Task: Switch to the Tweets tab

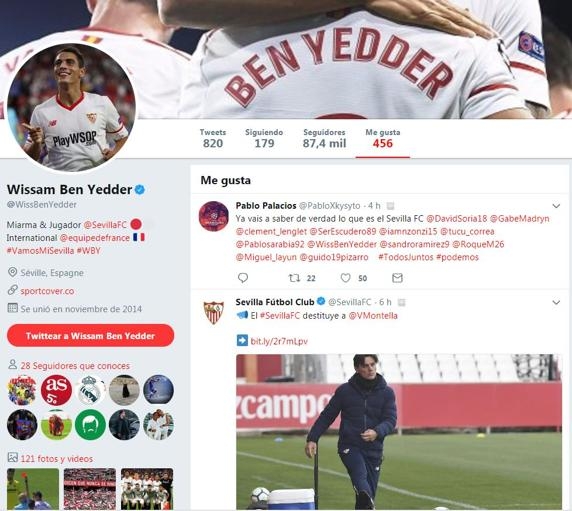Action: click(x=213, y=139)
